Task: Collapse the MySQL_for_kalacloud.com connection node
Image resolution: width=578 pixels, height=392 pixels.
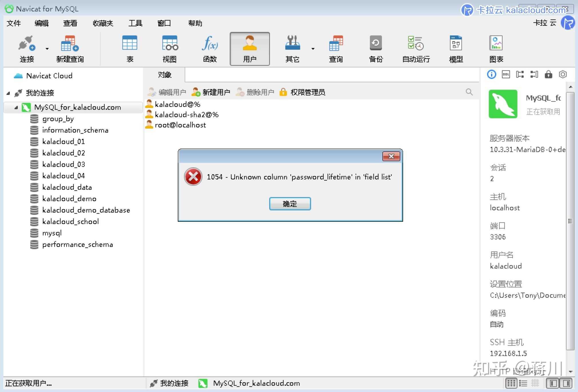Action: coord(16,107)
